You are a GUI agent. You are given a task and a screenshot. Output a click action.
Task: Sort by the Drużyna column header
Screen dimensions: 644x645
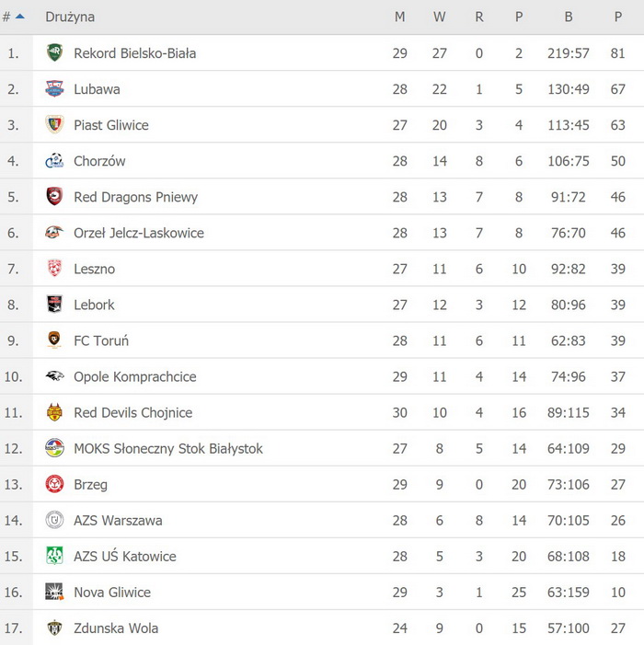pos(69,17)
